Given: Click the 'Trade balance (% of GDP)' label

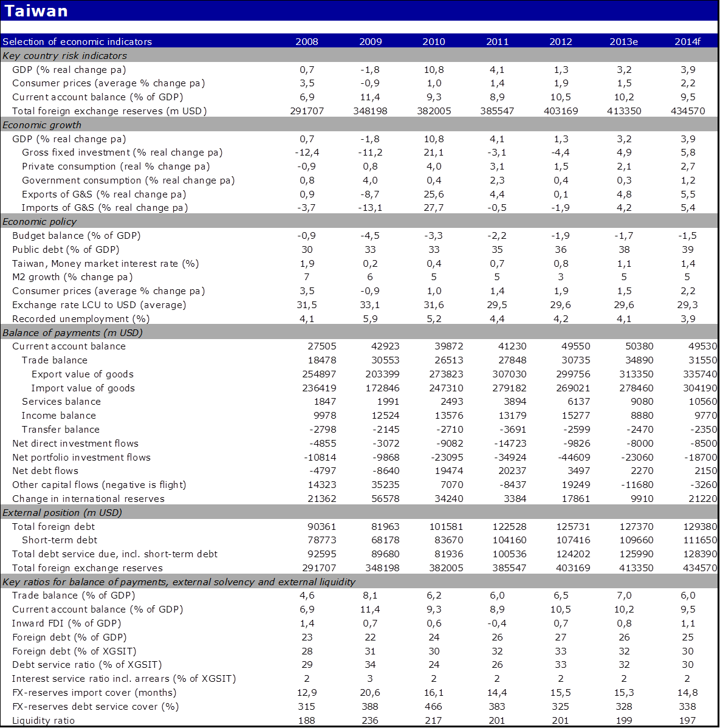Looking at the screenshot, I should 74,595.
